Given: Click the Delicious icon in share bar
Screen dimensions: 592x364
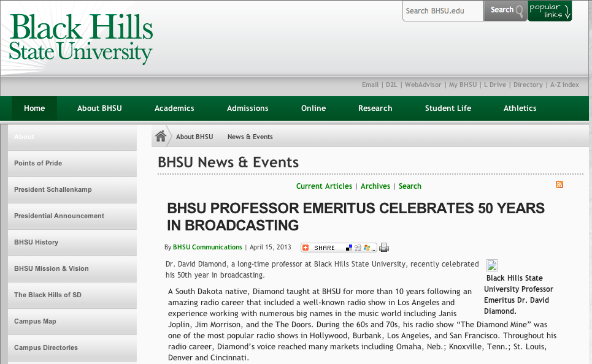Looking at the screenshot, I should pyautogui.click(x=349, y=248).
